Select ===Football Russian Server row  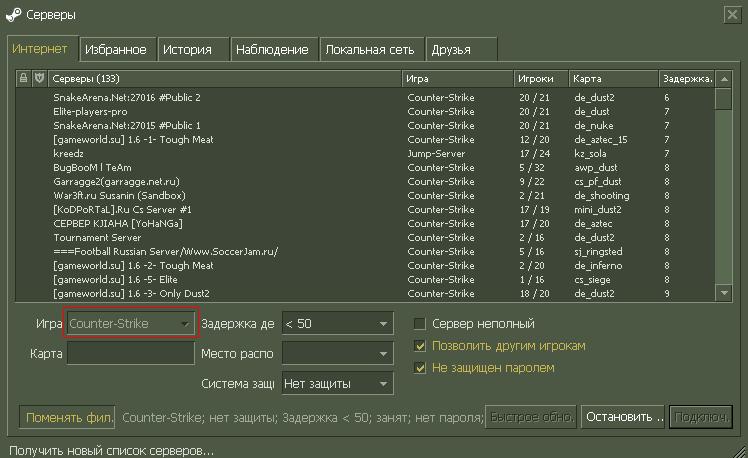coord(365,251)
